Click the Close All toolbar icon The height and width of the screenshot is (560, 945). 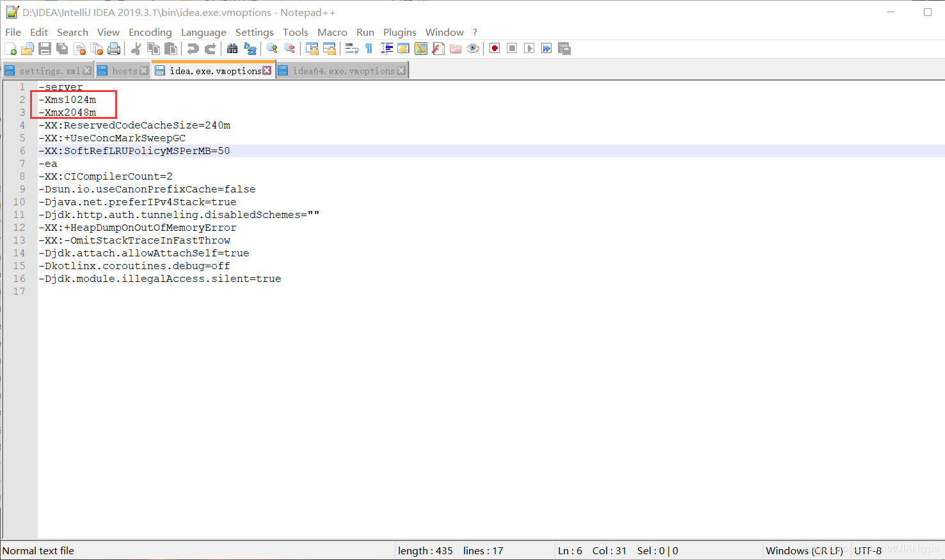(97, 49)
